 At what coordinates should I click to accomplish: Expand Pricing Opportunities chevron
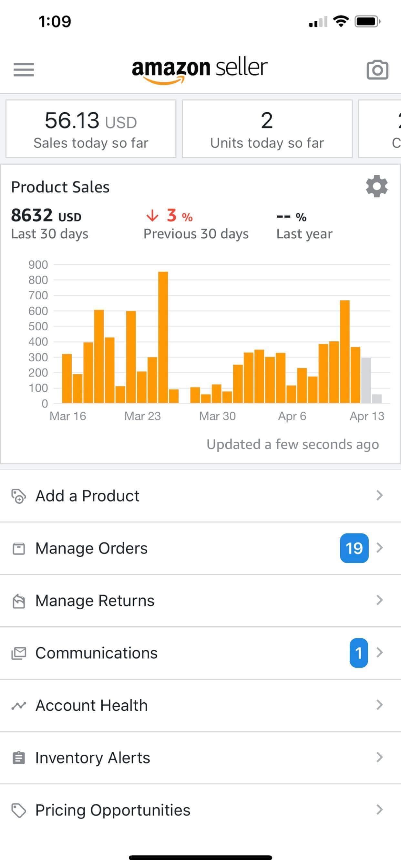(x=379, y=810)
